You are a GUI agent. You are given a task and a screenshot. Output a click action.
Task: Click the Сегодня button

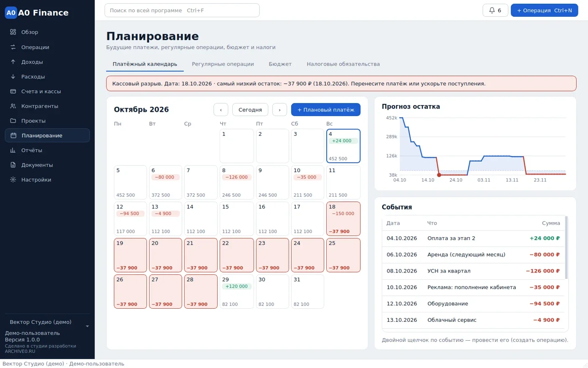[x=250, y=109]
